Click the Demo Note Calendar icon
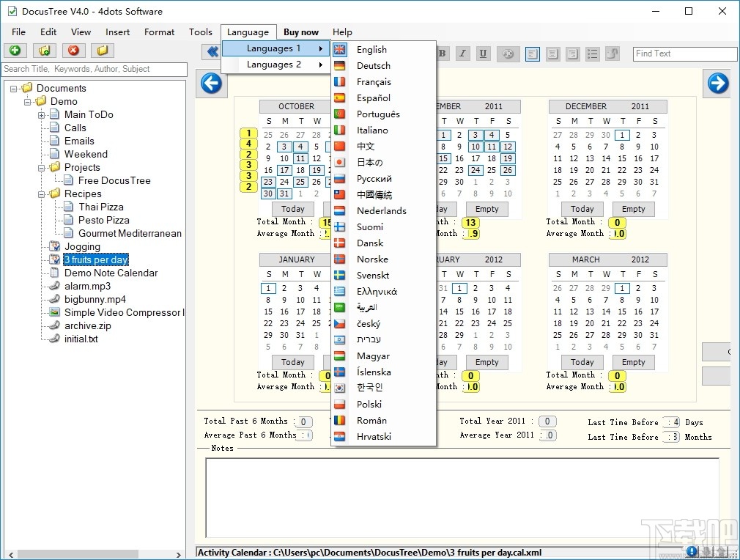 tap(55, 273)
